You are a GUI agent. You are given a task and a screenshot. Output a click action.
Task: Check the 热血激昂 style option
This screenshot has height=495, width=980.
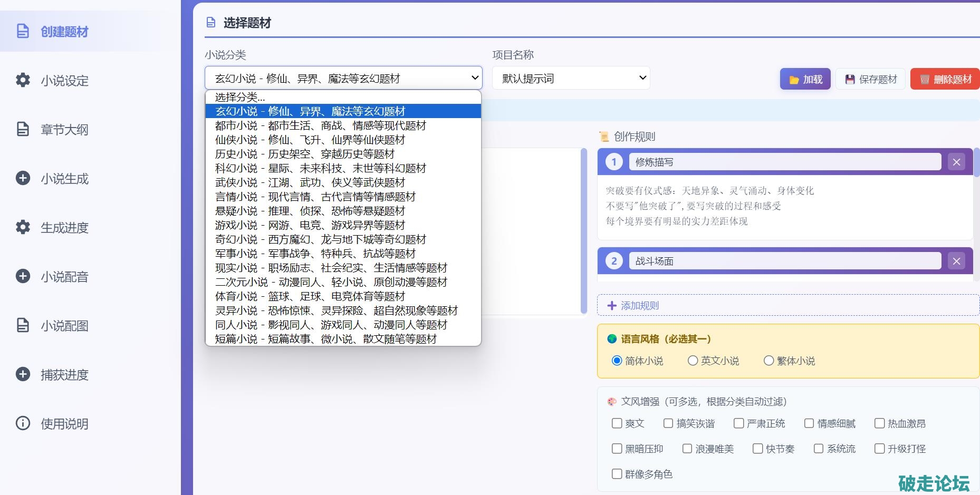tap(879, 423)
